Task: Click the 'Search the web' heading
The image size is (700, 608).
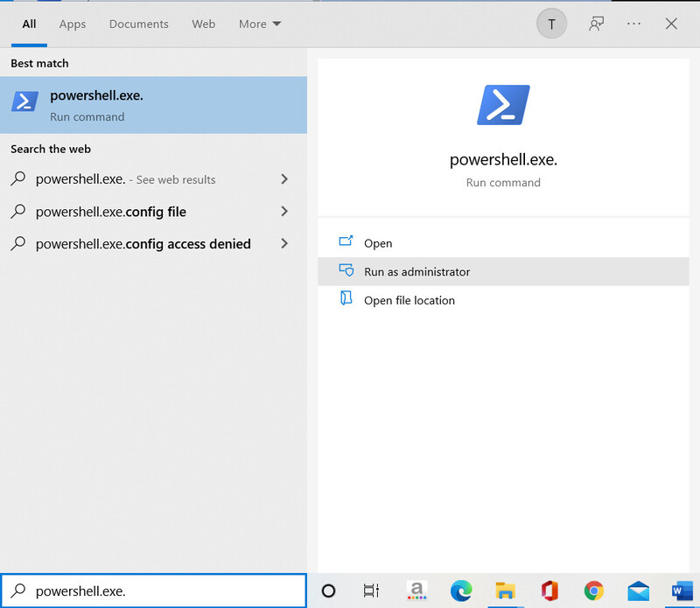Action: [x=51, y=149]
